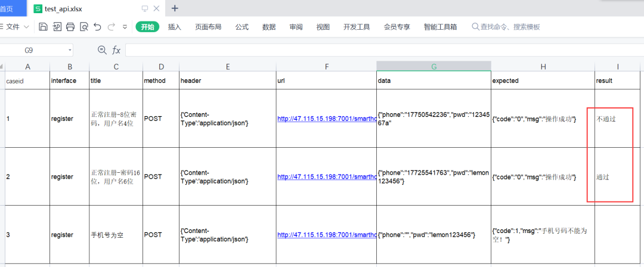Click the Save icon in toolbar
Image resolution: width=644 pixels, height=267 pixels.
[43, 27]
